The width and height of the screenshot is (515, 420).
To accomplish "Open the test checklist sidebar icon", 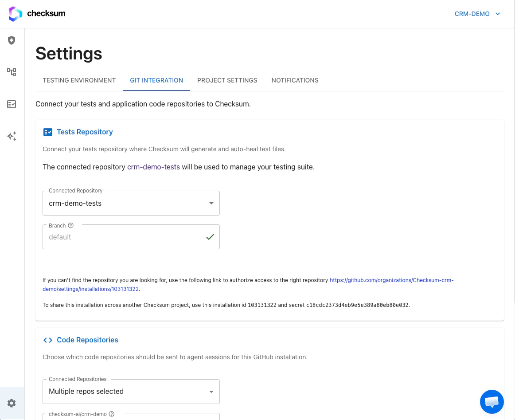I will click(12, 104).
